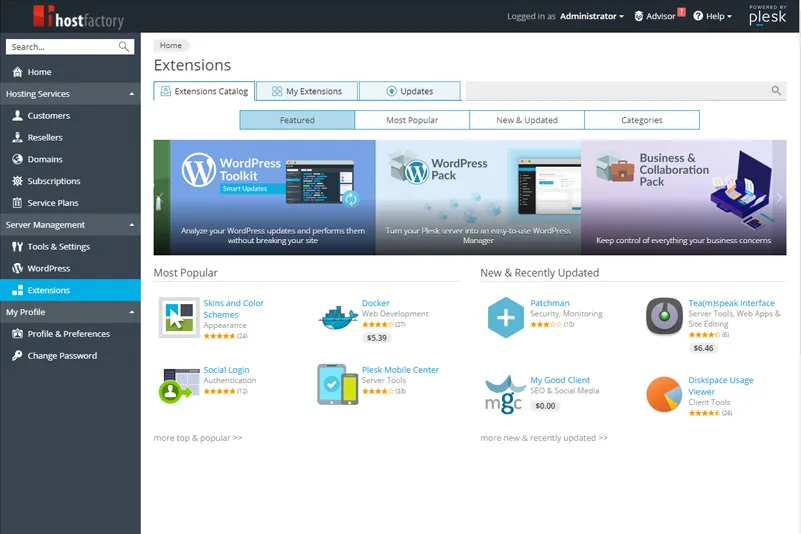Viewport: 801px width, 534px height.
Task: Show previous featured banner slide
Action: (160, 197)
